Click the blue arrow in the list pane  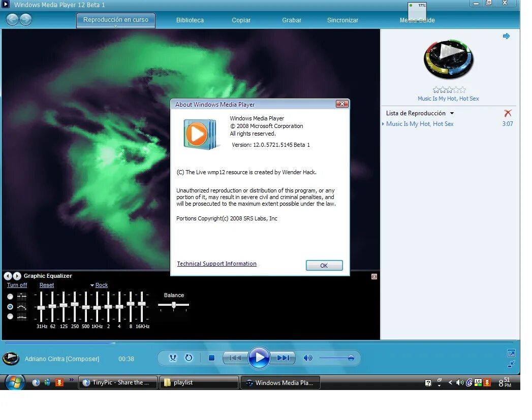[506, 36]
